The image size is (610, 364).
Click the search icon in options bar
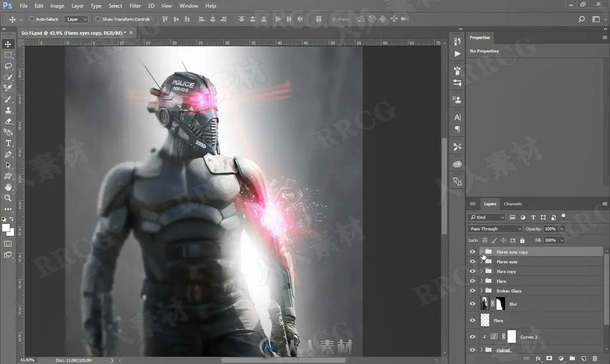(582, 19)
